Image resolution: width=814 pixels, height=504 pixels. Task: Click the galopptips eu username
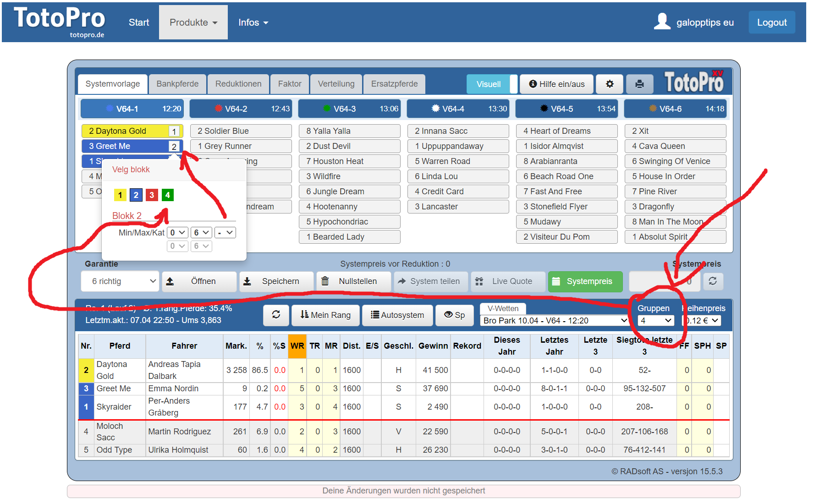pos(705,22)
